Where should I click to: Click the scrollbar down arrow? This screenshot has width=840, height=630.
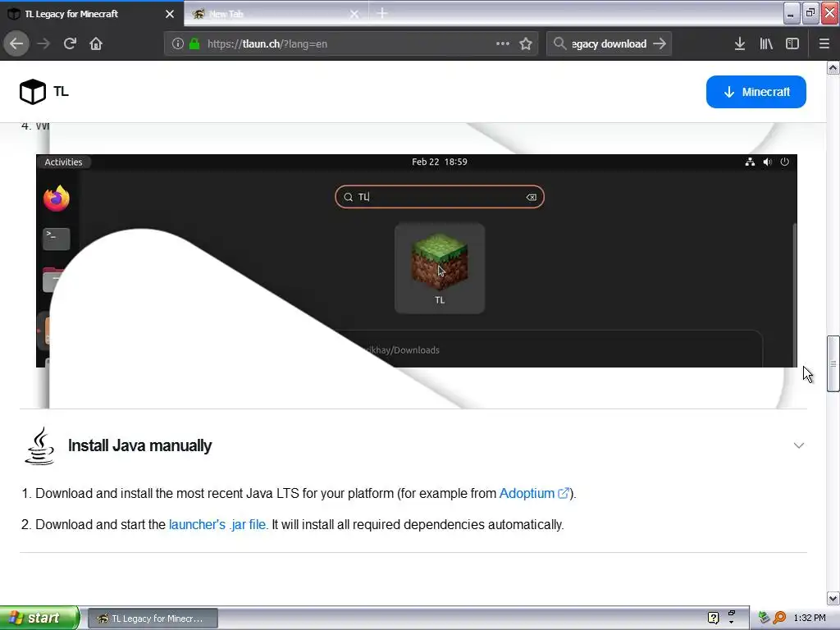click(x=833, y=598)
